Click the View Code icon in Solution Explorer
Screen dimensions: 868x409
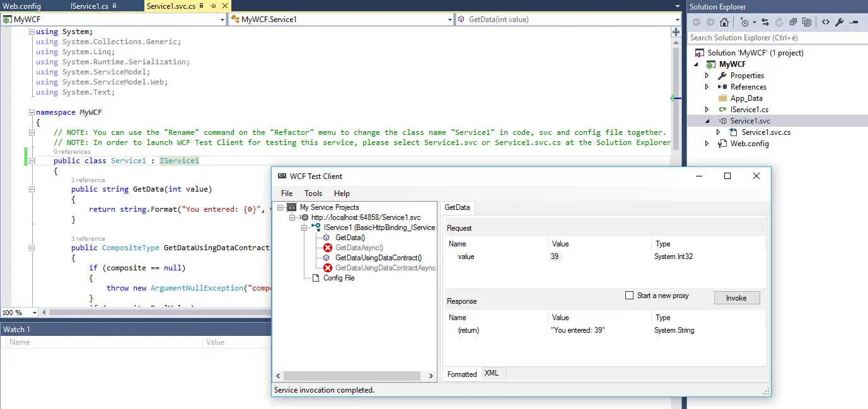point(825,22)
